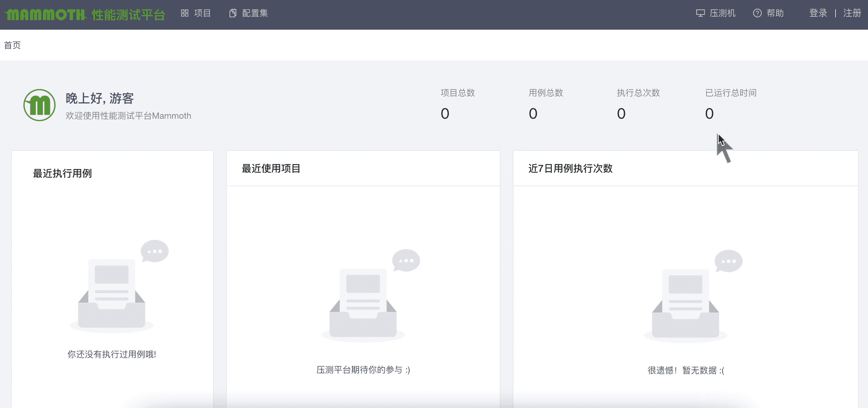
Task: Click the 最近使用项目 card header
Action: pos(271,168)
